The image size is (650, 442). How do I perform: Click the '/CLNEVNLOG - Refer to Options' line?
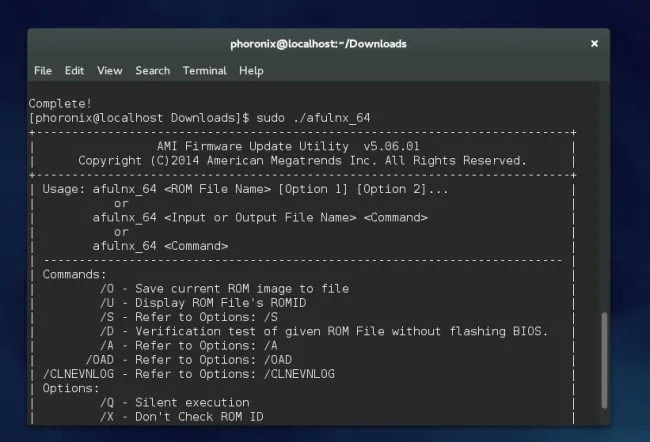[x=189, y=374]
